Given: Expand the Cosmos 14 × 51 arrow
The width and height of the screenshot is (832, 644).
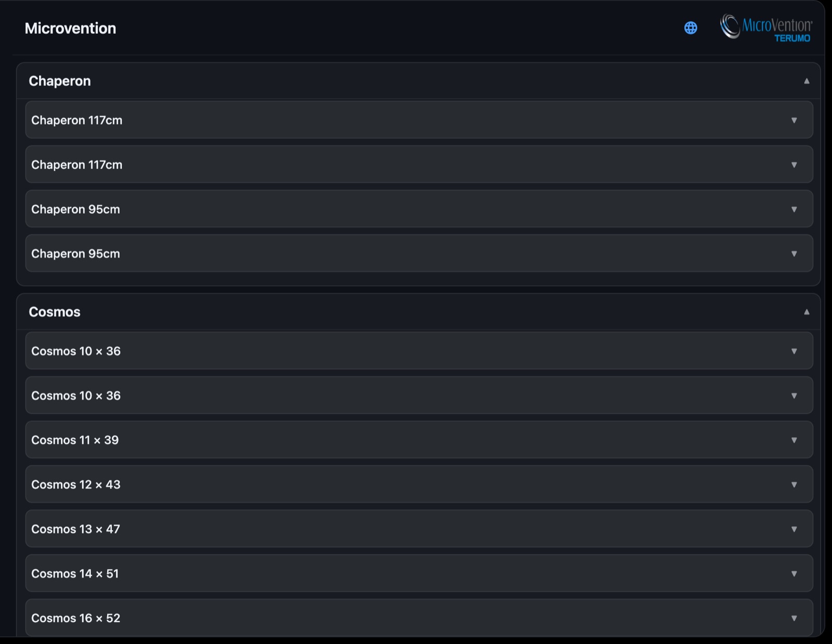Looking at the screenshot, I should click(x=794, y=574).
